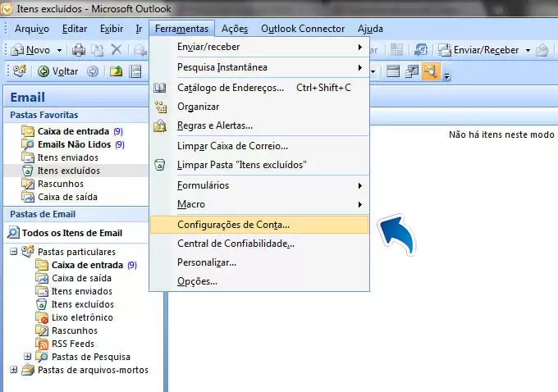Select Organizar in Ferramentas menu
The width and height of the screenshot is (558, 392).
[259, 107]
